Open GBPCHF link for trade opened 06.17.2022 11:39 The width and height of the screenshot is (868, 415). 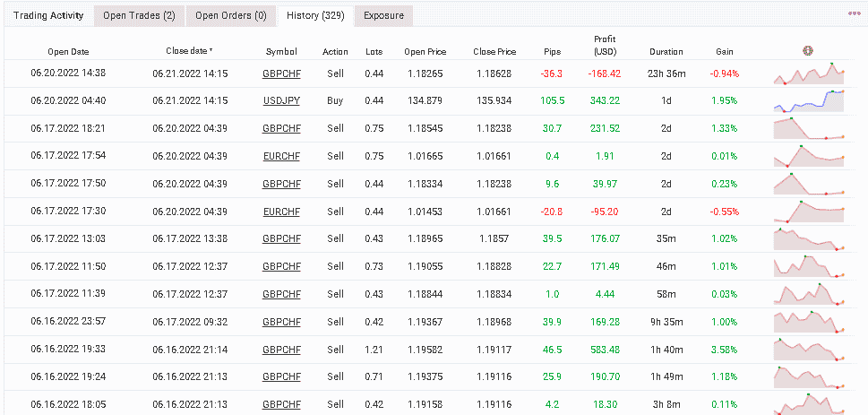click(x=282, y=294)
